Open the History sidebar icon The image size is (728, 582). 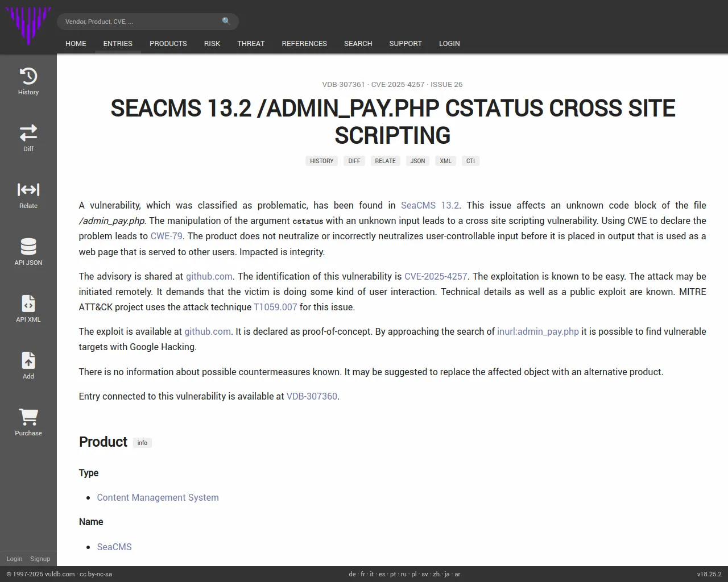28,76
